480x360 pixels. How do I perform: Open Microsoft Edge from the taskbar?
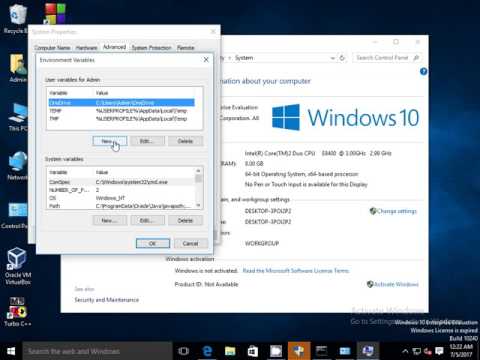point(207,351)
